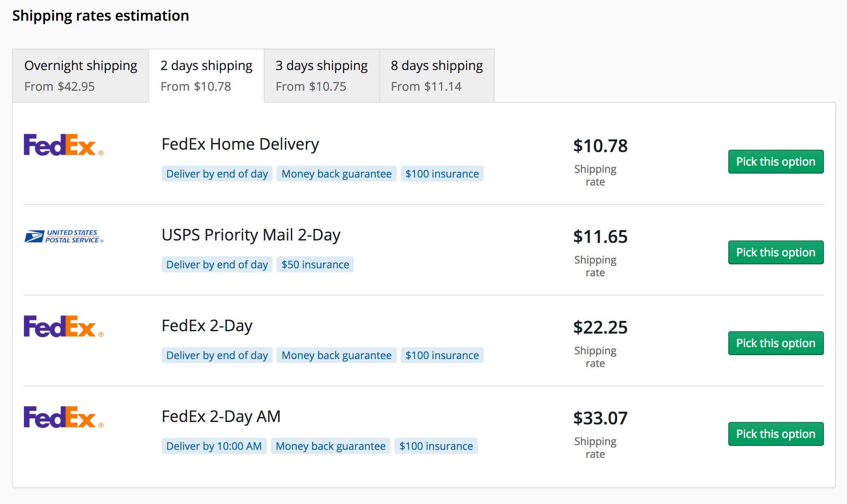The height and width of the screenshot is (504, 847).
Task: Click the FedEx logo beside 2-Day AM
Action: [x=64, y=417]
